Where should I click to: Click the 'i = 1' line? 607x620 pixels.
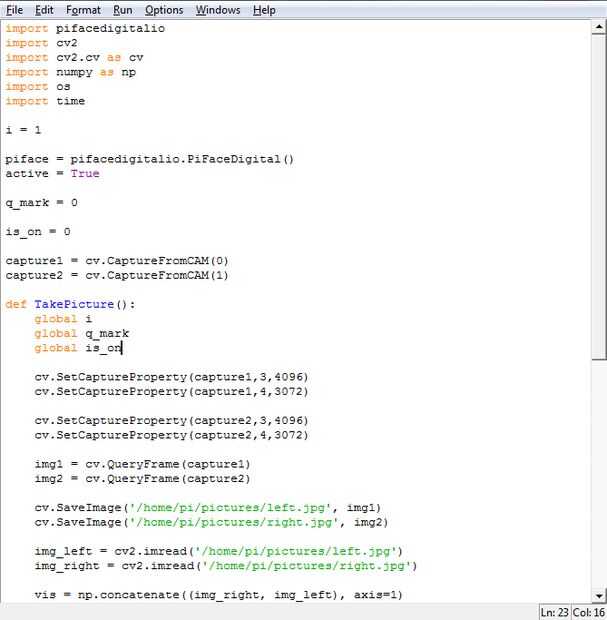click(x=23, y=130)
